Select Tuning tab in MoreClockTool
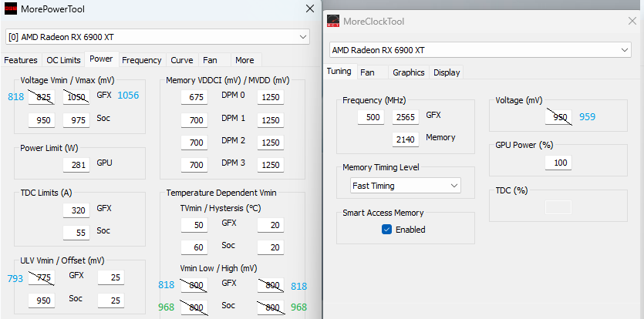Image resolution: width=644 pixels, height=319 pixels. 339,71
